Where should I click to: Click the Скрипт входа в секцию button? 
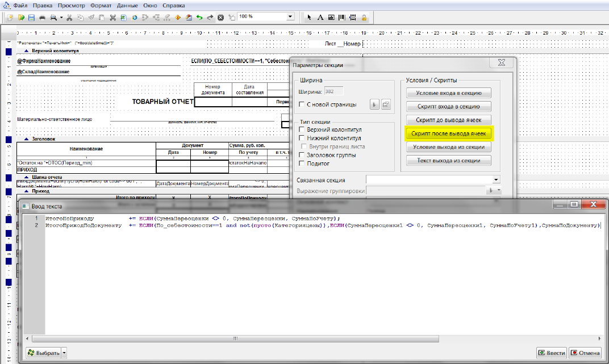449,106
